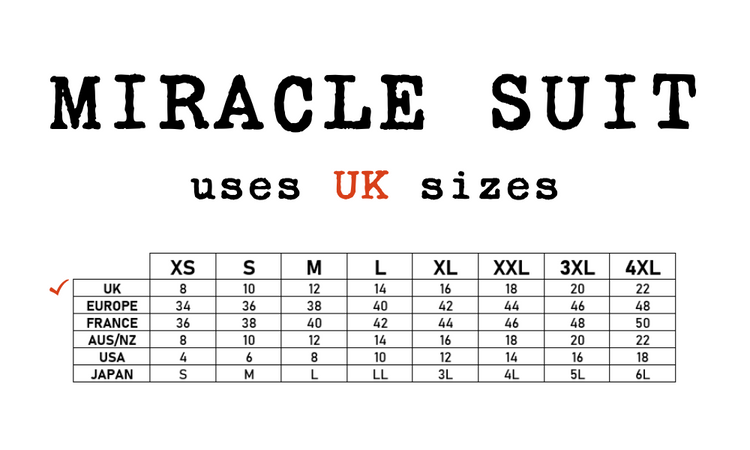Click the USA row cell showing 4
750x450 pixels.
(x=183, y=357)
